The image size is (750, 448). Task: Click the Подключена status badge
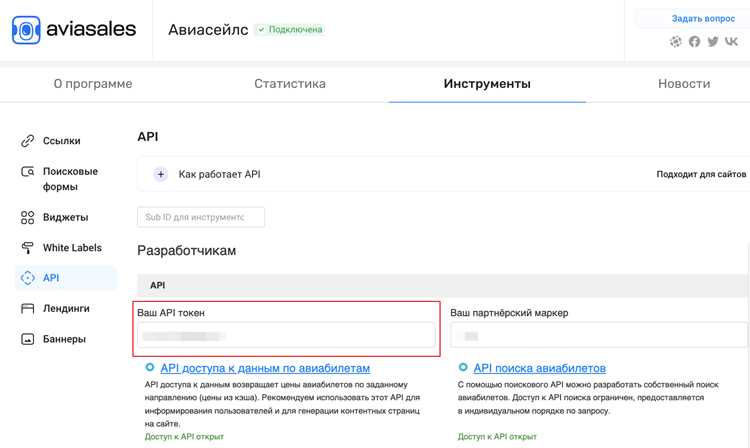(x=290, y=30)
